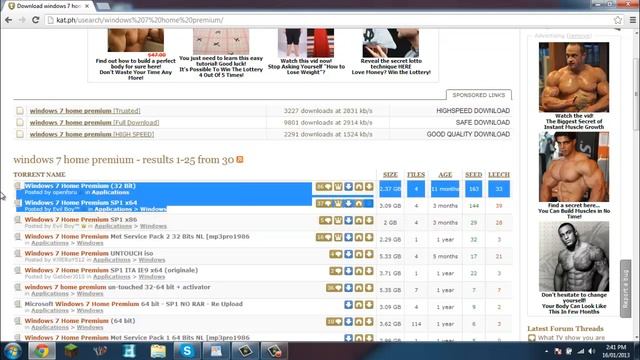Click blue download icon for SP1 x86 torrent
Screen dimensions: 640x360
348,220
